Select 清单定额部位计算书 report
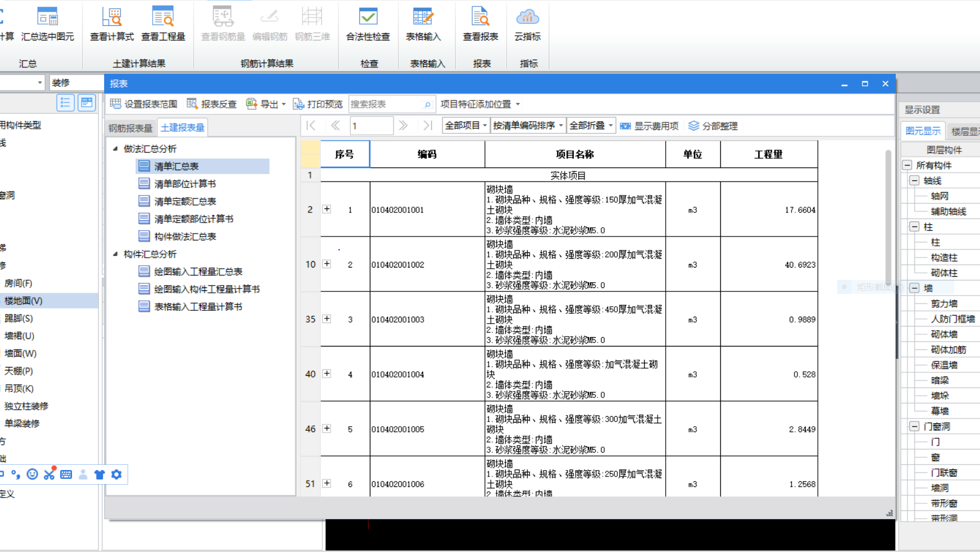980x552 pixels. coord(186,219)
